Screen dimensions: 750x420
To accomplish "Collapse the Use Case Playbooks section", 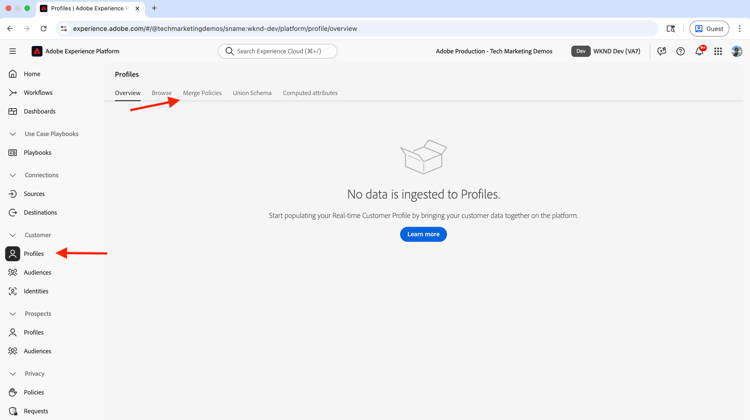I will tap(13, 134).
